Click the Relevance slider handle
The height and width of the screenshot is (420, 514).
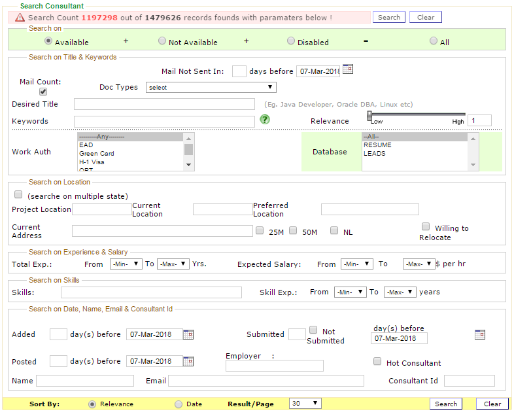369,116
